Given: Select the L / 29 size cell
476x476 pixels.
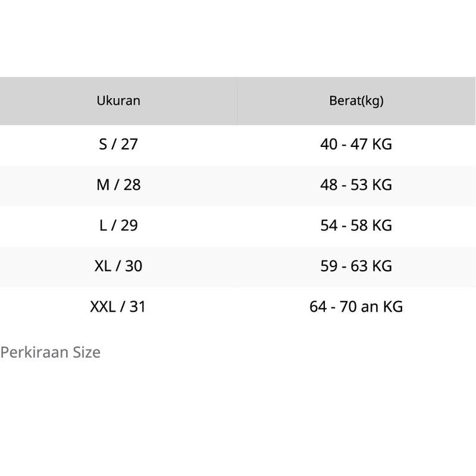Looking at the screenshot, I should 118,226.
